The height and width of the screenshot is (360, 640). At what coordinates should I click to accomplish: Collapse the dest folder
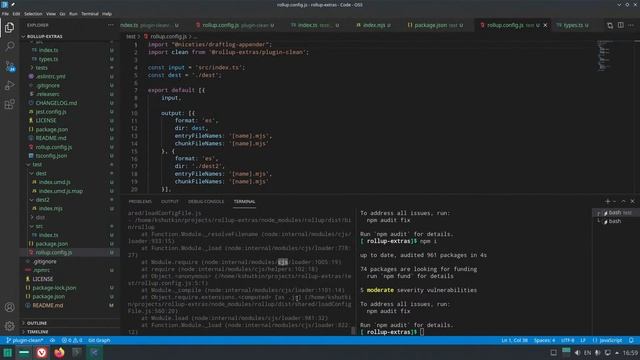pos(41,173)
